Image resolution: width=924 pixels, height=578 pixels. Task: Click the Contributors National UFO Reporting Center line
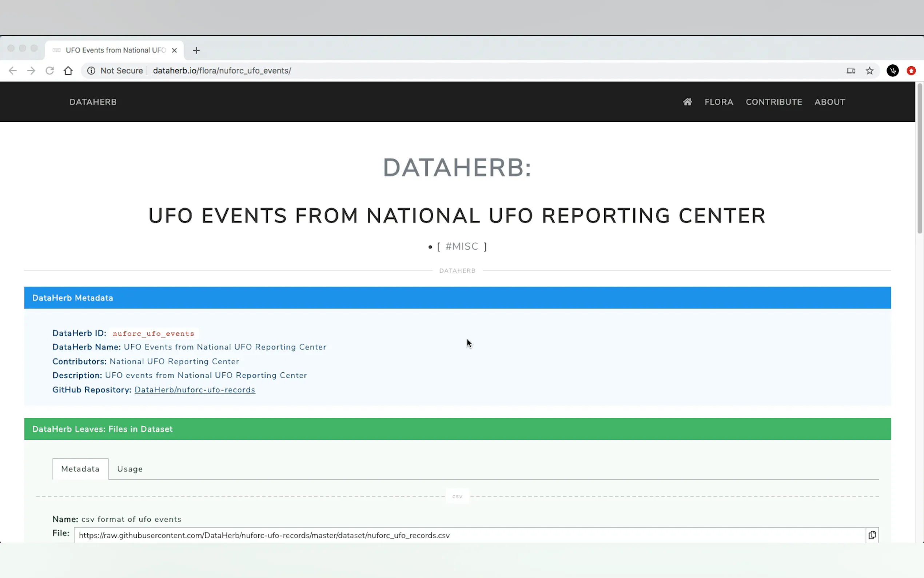[146, 362]
